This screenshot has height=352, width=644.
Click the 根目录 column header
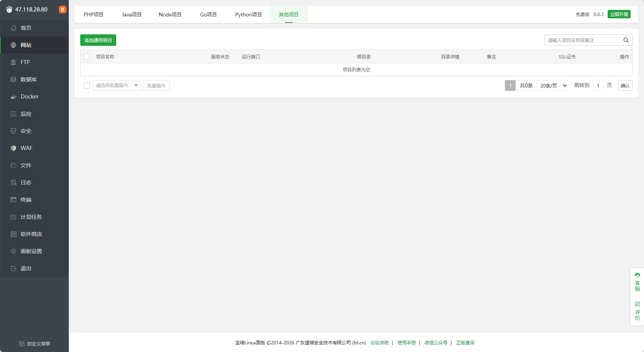364,57
